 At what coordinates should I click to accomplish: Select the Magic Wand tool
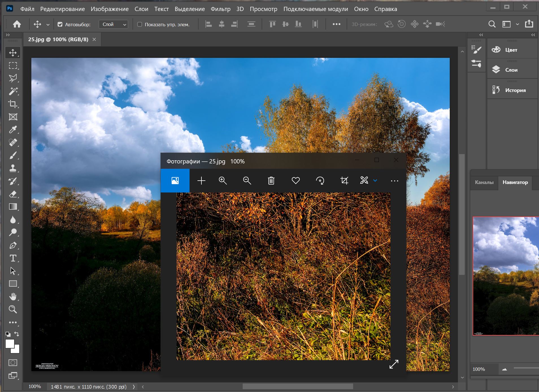(x=13, y=91)
